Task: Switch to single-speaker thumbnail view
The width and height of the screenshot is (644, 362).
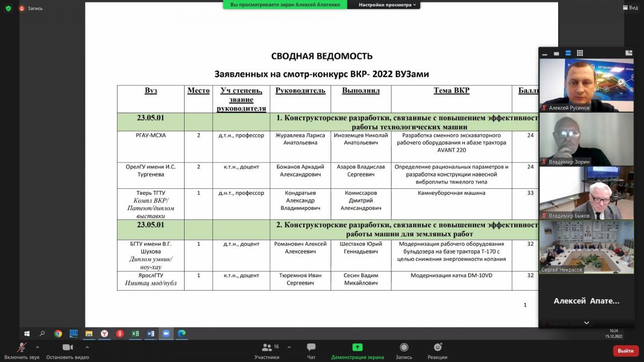Action: (x=557, y=53)
